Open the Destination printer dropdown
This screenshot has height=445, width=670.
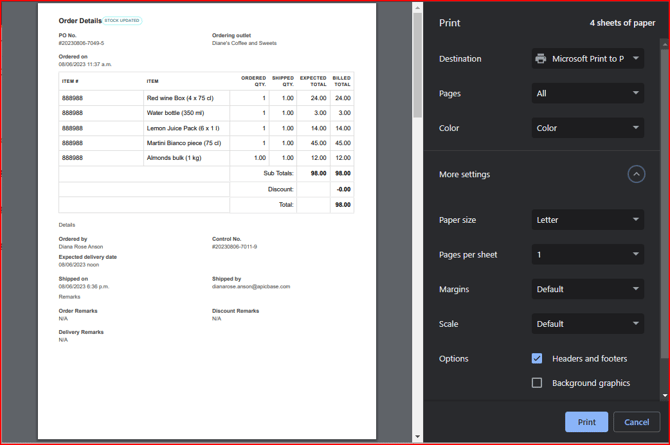click(588, 59)
